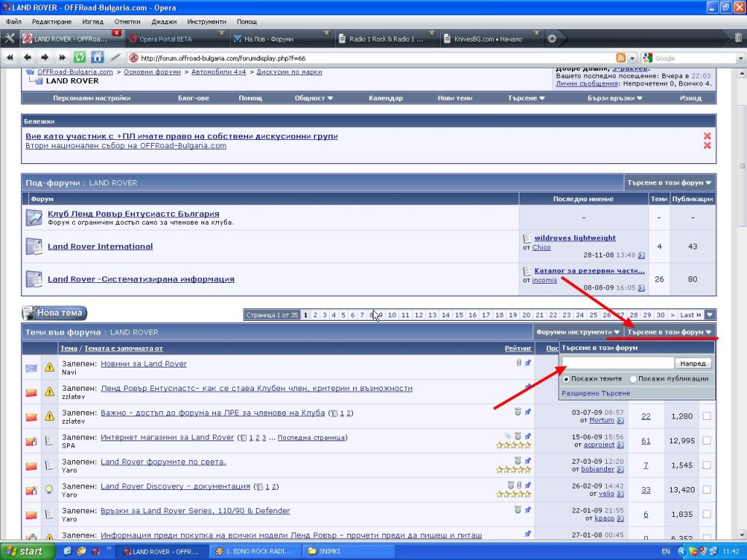
Task: Open the Opera panels wrench icon
Action: pyautogui.click(x=9, y=39)
